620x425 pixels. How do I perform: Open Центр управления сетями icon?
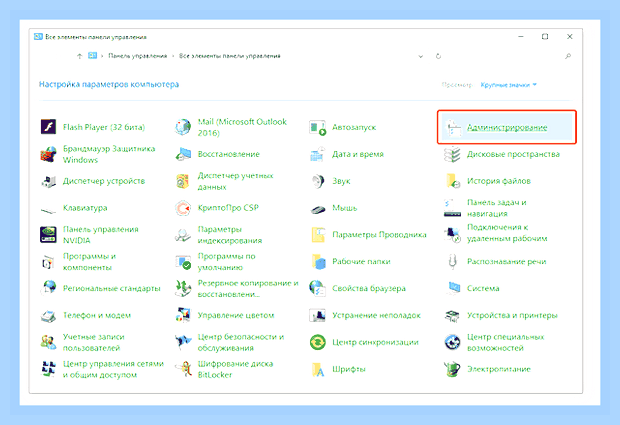point(49,369)
